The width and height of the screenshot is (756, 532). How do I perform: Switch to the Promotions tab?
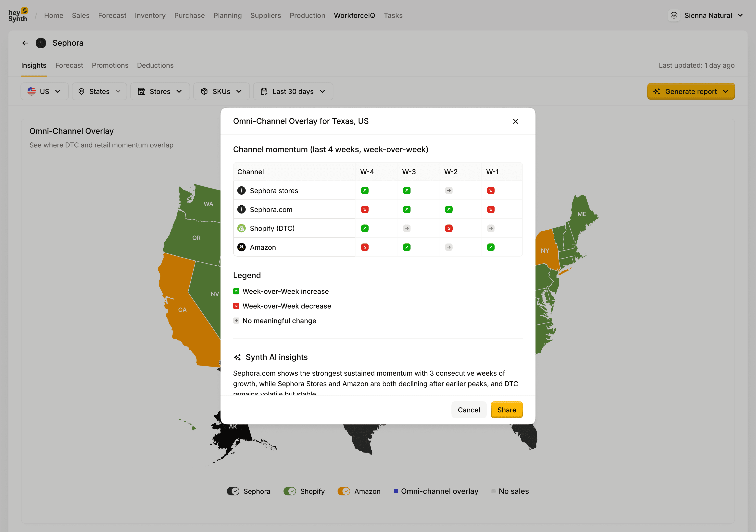click(x=110, y=65)
